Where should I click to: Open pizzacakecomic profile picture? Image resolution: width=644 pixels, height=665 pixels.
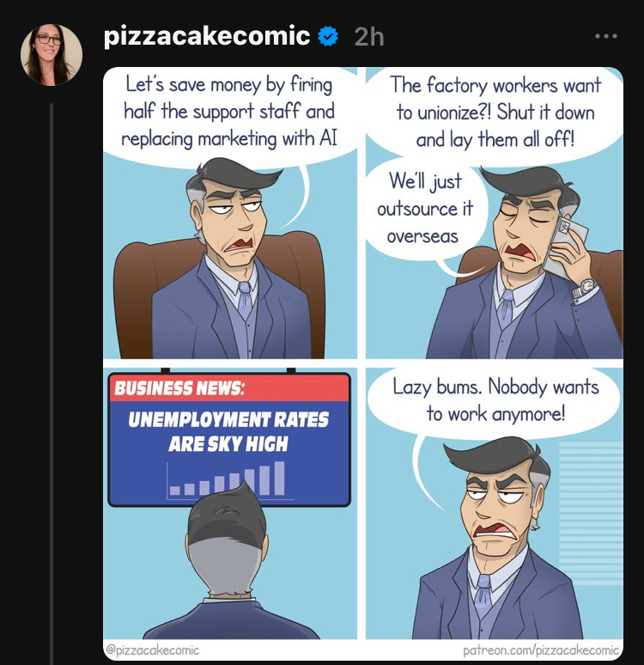click(52, 55)
